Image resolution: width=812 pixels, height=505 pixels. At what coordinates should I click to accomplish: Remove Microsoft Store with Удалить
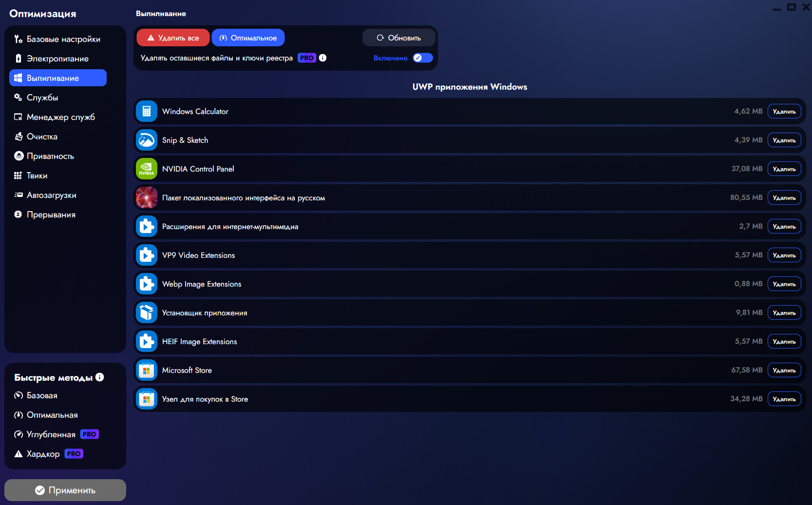tap(784, 370)
